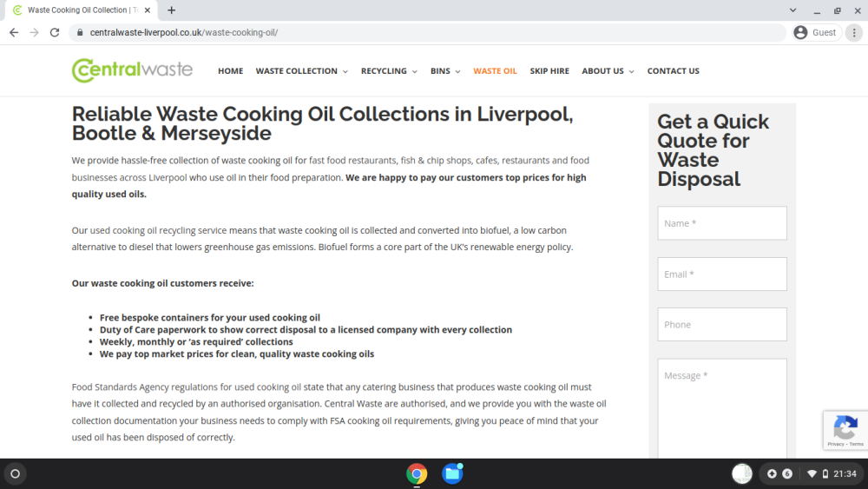Screen dimensions: 868x489
Task: Click bullet 'Free bespoke containers for your used cooking oil'
Action: [210, 317]
